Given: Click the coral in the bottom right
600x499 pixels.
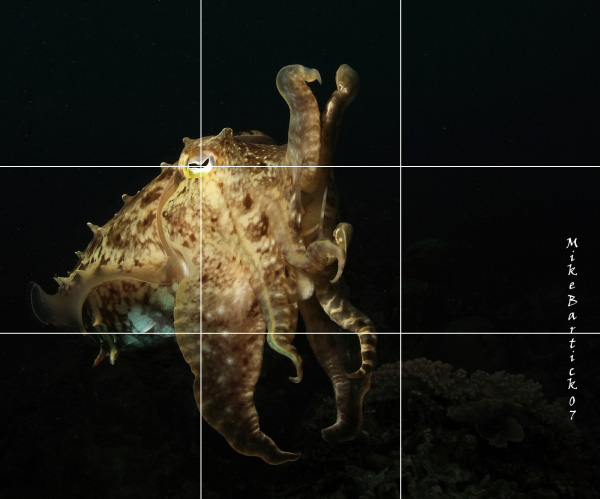Looking at the screenshot, I should (x=470, y=410).
